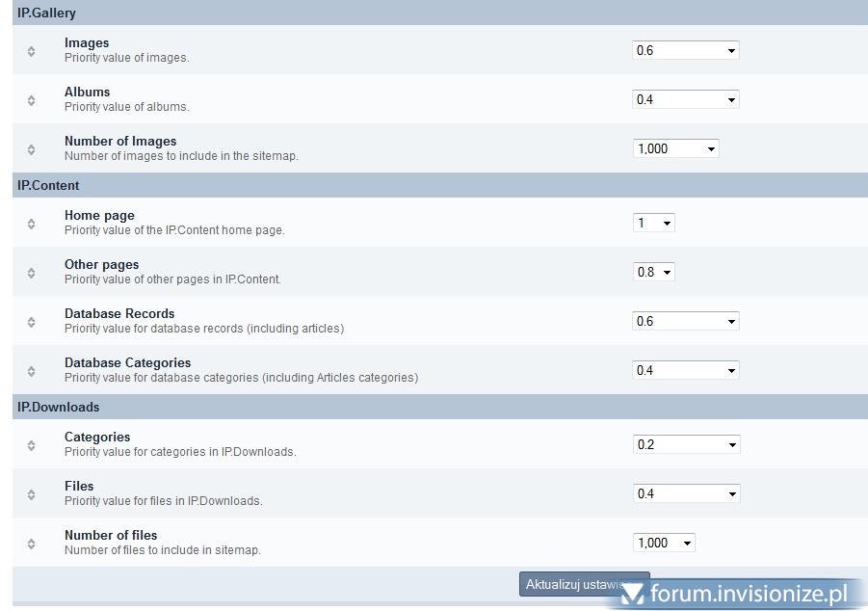The image size is (868, 611).
Task: Click the reorder handle beside Images
Action: [31, 51]
